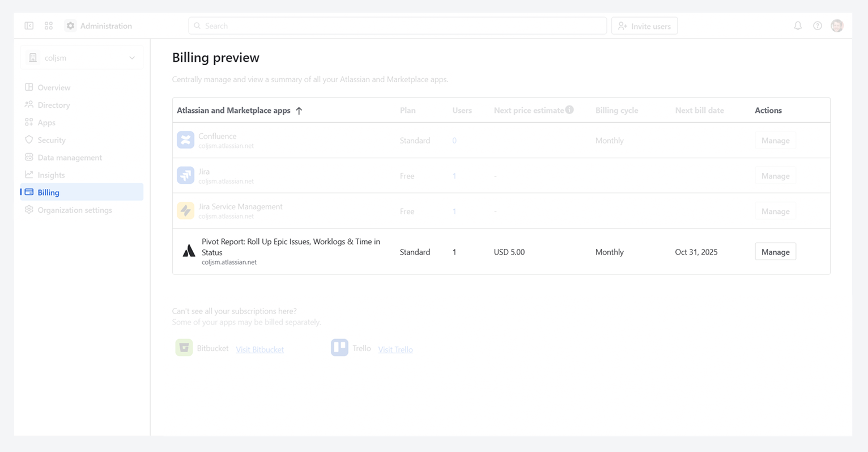868x452 pixels.
Task: Open Security in the sidebar
Action: pyautogui.click(x=82, y=140)
